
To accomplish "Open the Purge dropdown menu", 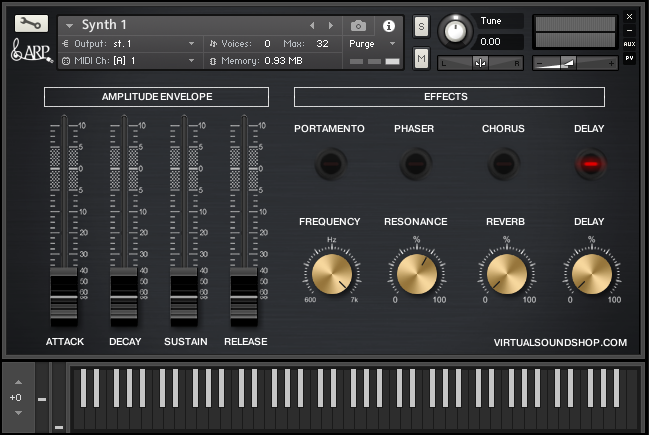I will click(x=372, y=44).
